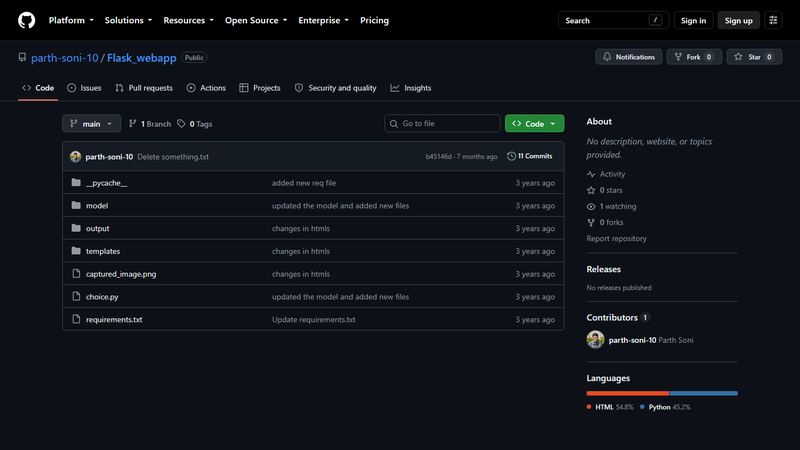Open the output folder
The image size is (800, 450).
97,229
